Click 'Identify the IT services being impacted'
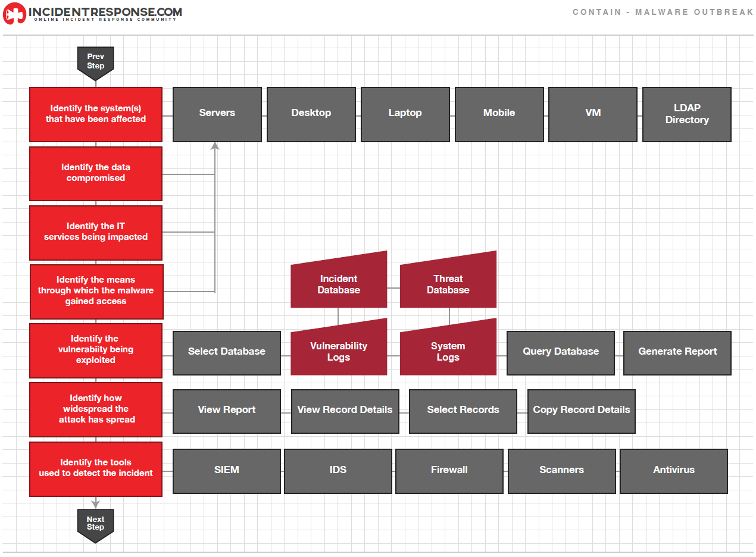 pos(96,232)
